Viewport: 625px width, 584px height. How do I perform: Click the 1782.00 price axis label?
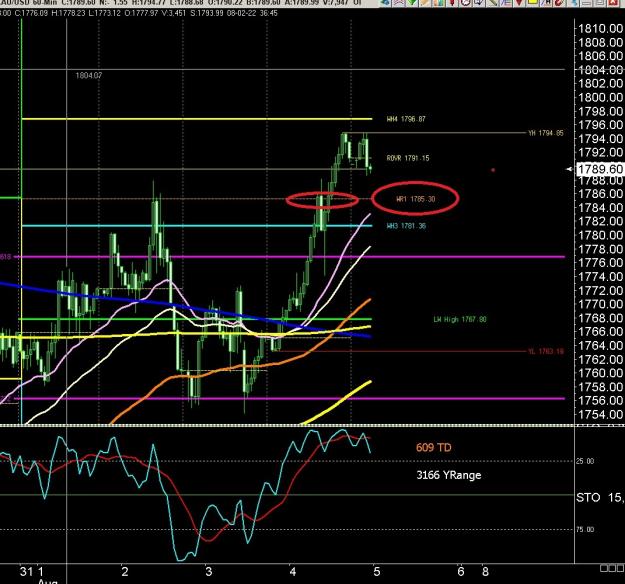[x=600, y=221]
